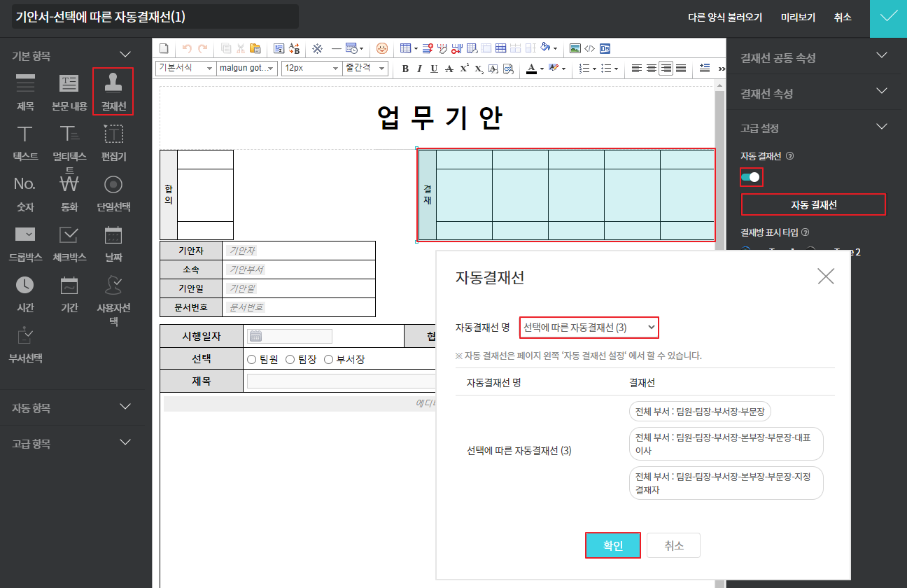Select the 통화 currency item icon
The image size is (907, 588).
point(69,185)
